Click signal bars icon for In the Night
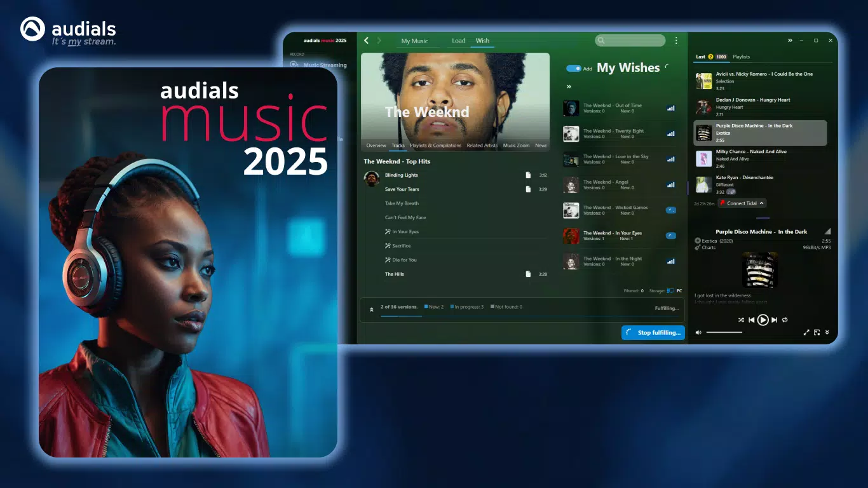868x488 pixels. 670,261
